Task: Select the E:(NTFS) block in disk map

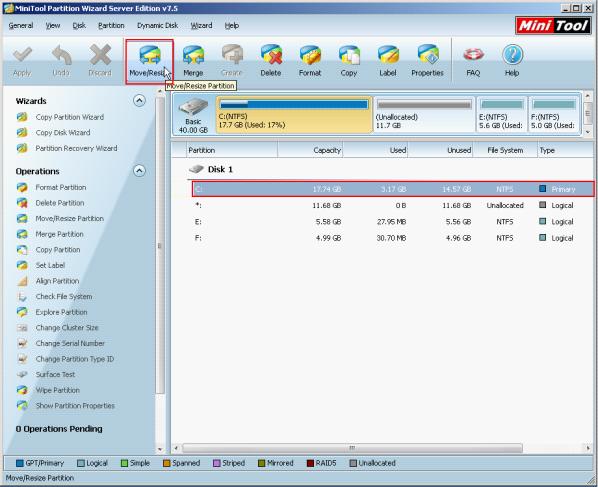Action: (502, 114)
